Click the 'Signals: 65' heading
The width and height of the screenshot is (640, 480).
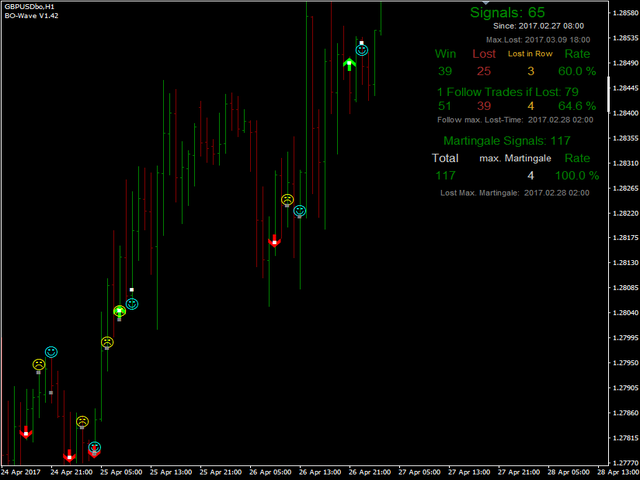pyautogui.click(x=507, y=12)
